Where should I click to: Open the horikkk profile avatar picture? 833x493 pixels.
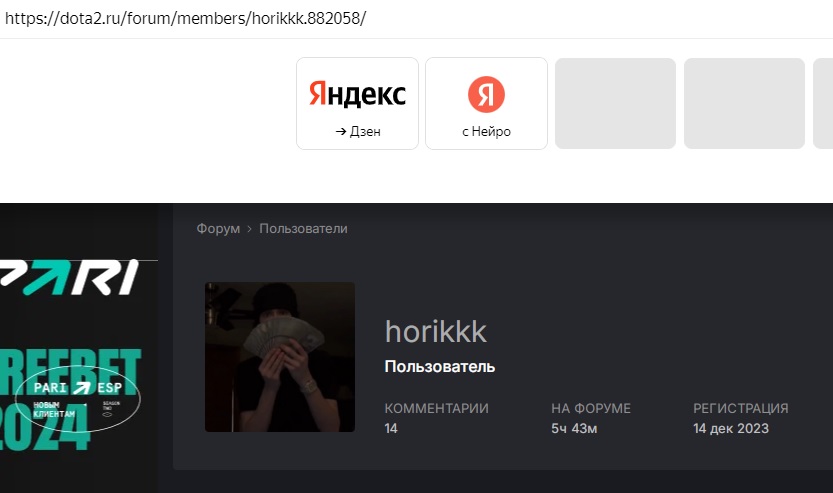[x=280, y=357]
